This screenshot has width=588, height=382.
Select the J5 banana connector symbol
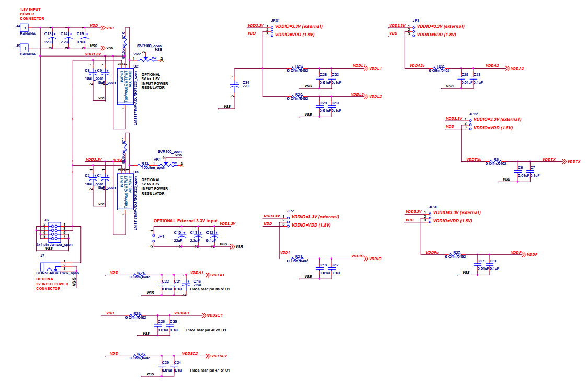(x=24, y=48)
